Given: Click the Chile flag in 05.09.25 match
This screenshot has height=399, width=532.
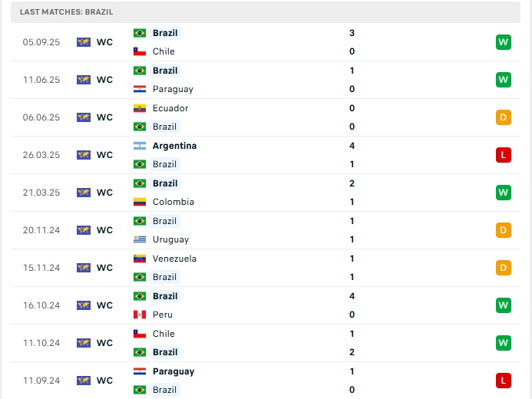Looking at the screenshot, I should coord(140,51).
